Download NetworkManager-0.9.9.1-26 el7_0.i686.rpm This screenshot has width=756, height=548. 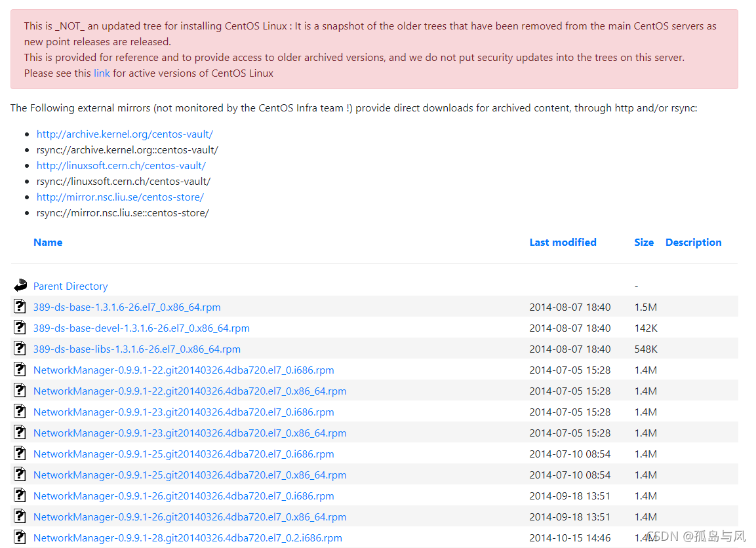184,496
